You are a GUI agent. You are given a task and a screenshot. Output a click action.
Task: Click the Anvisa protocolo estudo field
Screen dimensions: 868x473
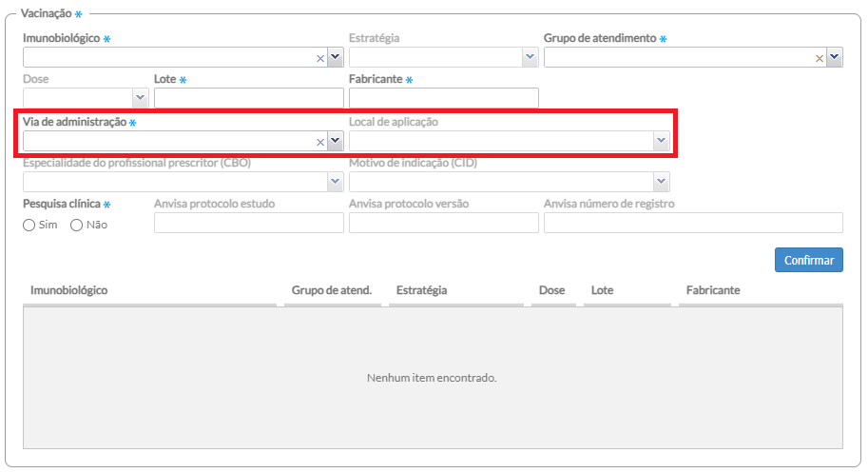tap(248, 223)
